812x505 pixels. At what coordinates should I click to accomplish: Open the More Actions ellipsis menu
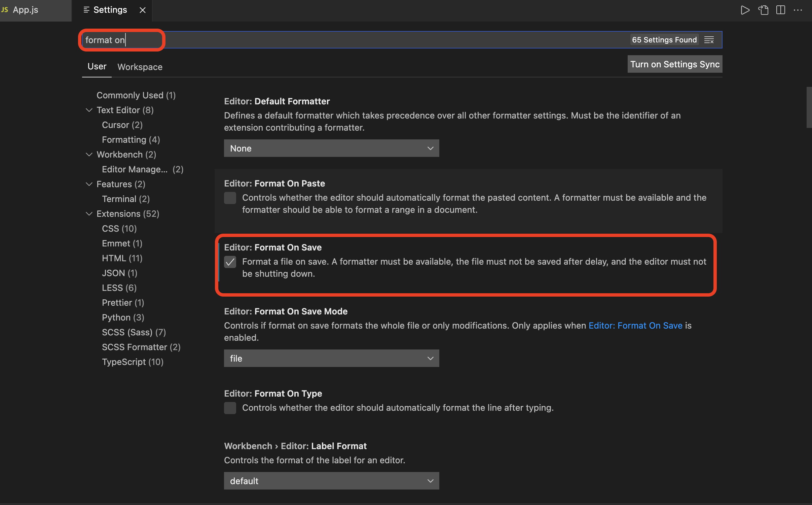(x=798, y=10)
